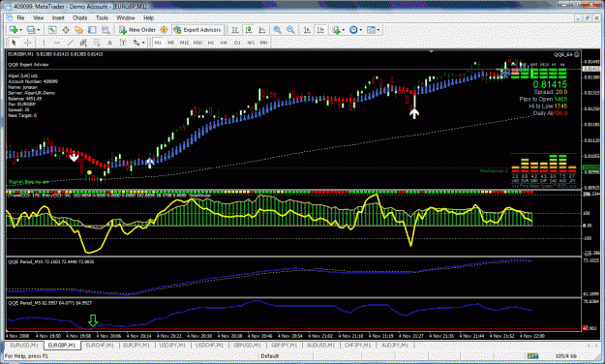The width and height of the screenshot is (605, 364).
Task: Switch to the EURUSD,M1 chart tab
Action: pyautogui.click(x=24, y=345)
